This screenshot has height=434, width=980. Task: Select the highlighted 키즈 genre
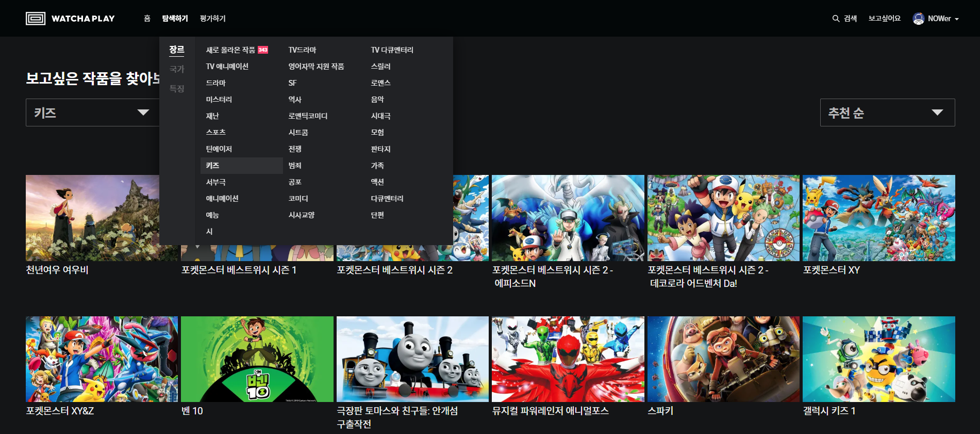241,166
